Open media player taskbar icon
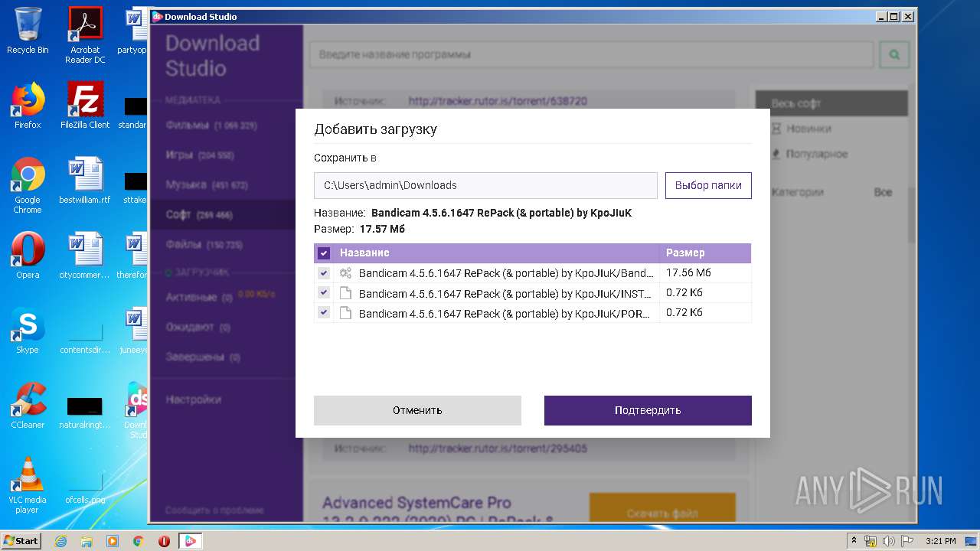 (x=113, y=541)
